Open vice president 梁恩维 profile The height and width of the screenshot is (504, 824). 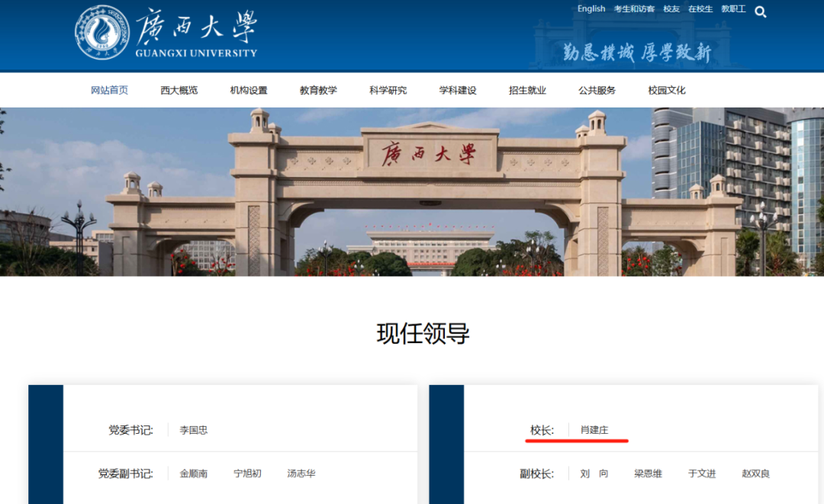click(648, 474)
